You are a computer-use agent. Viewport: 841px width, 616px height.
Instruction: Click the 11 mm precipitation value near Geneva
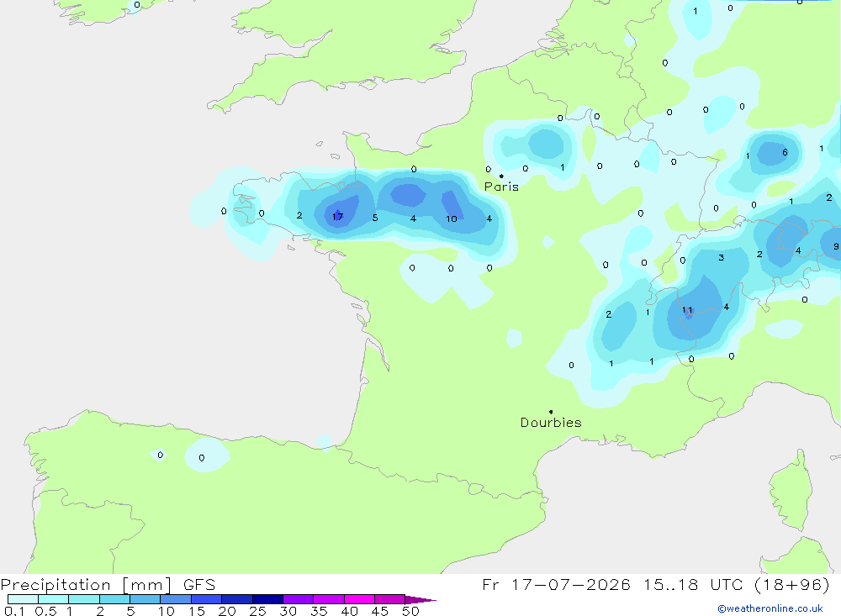(x=687, y=310)
